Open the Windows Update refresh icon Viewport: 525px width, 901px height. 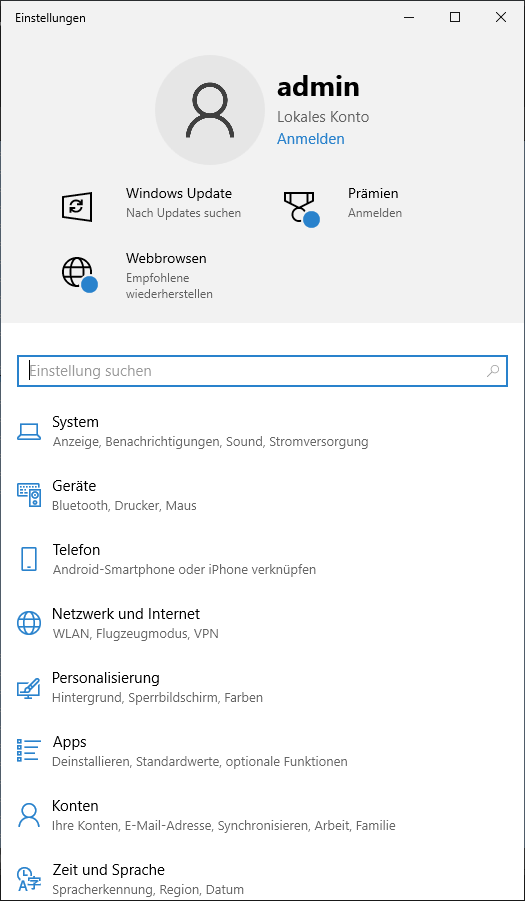coord(76,206)
